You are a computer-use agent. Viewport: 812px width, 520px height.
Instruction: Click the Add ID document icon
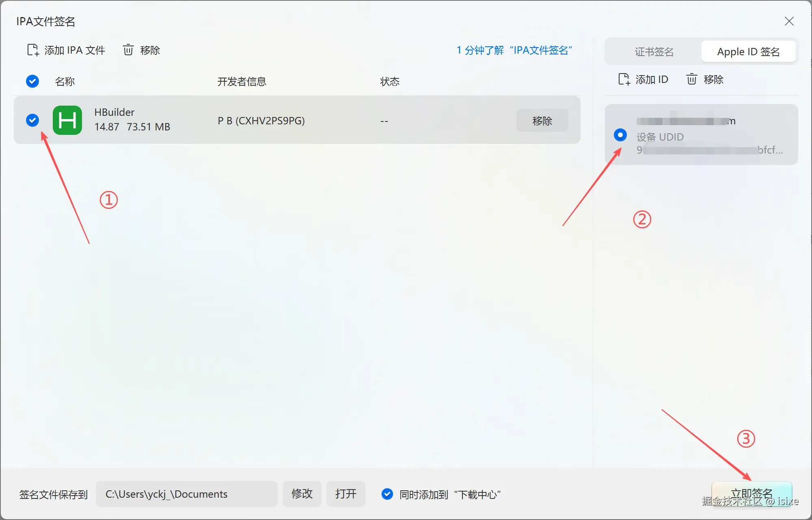[x=624, y=80]
